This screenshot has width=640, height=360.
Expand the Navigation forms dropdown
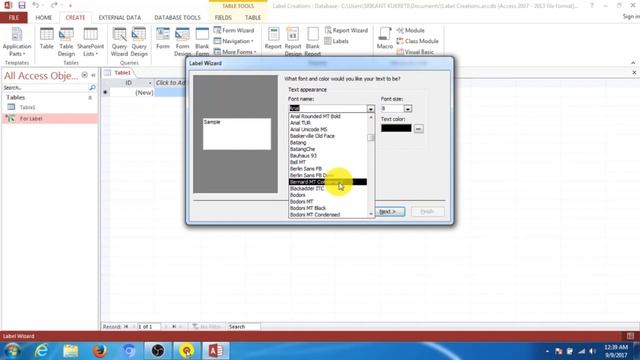(x=234, y=41)
